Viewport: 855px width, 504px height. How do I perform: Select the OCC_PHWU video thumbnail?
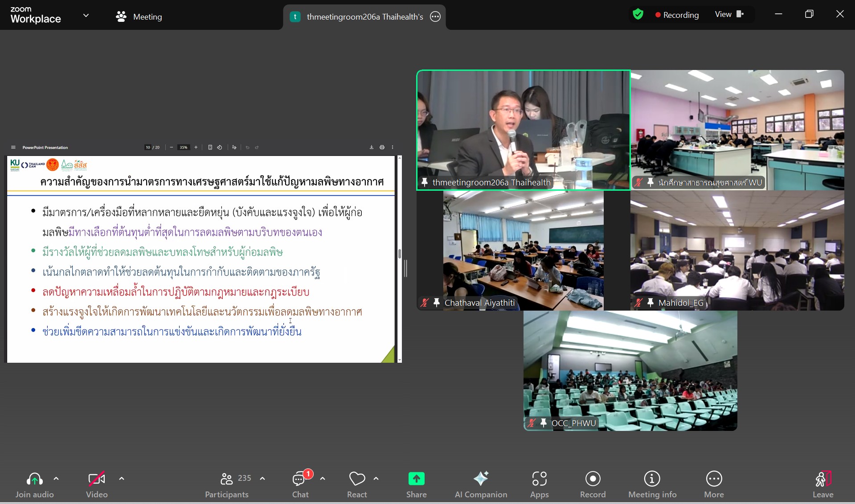630,371
